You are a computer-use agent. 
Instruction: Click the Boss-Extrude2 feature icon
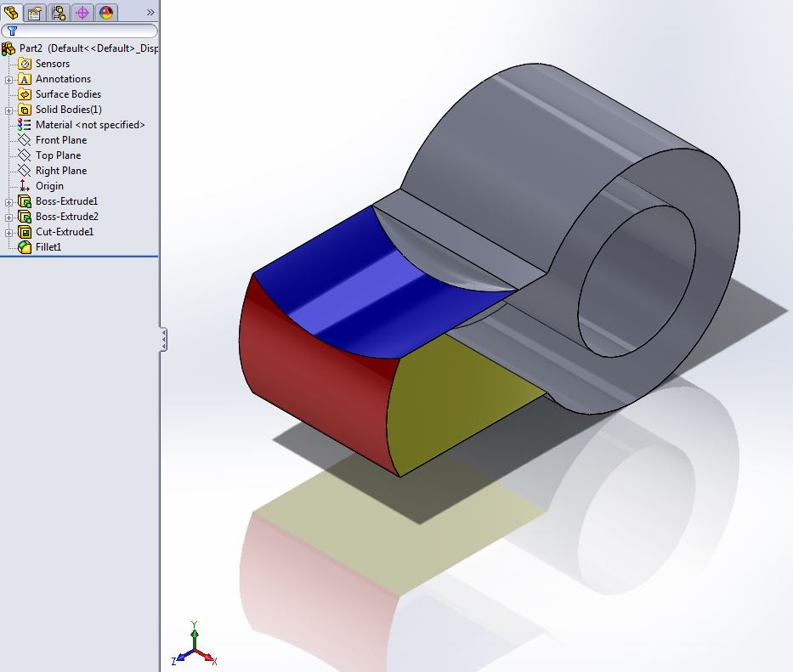(25, 217)
